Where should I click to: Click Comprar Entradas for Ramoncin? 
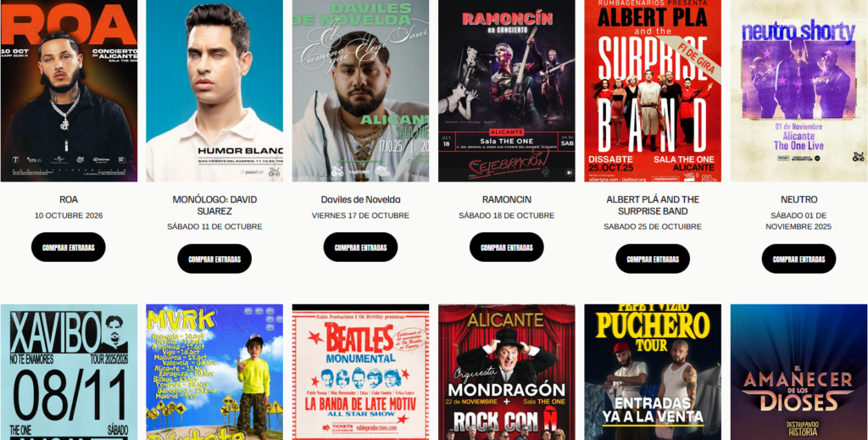click(x=507, y=248)
